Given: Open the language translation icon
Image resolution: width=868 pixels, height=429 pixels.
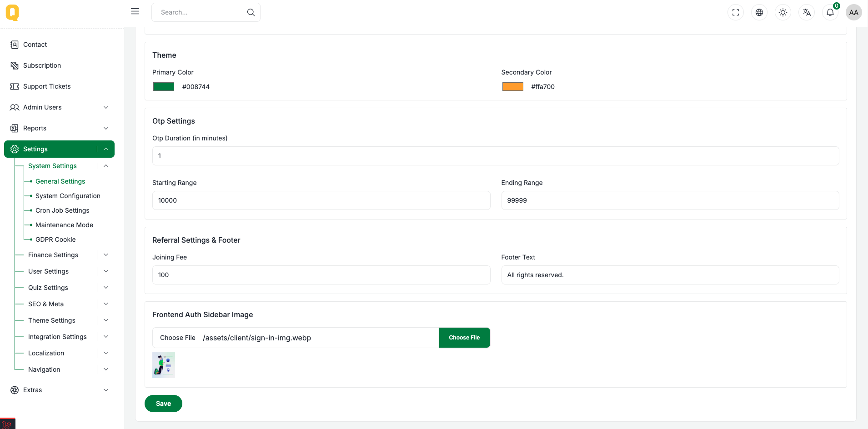Looking at the screenshot, I should [807, 13].
